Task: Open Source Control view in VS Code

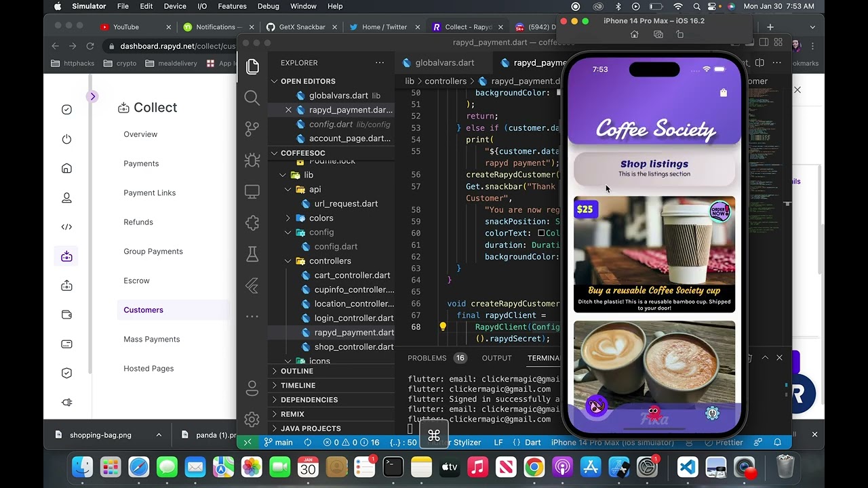Action: (x=252, y=129)
